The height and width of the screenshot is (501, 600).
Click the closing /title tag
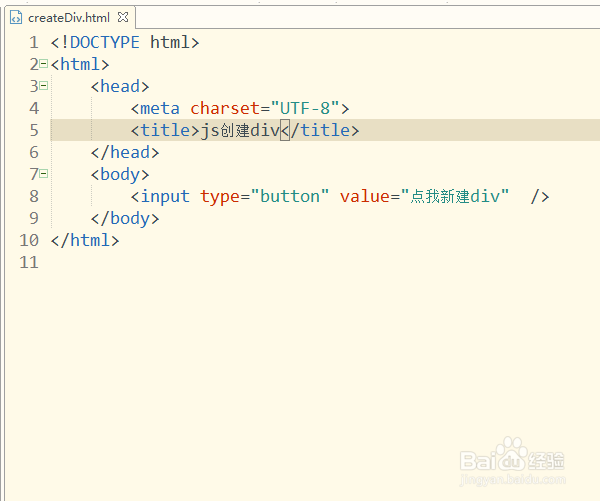[x=320, y=130]
